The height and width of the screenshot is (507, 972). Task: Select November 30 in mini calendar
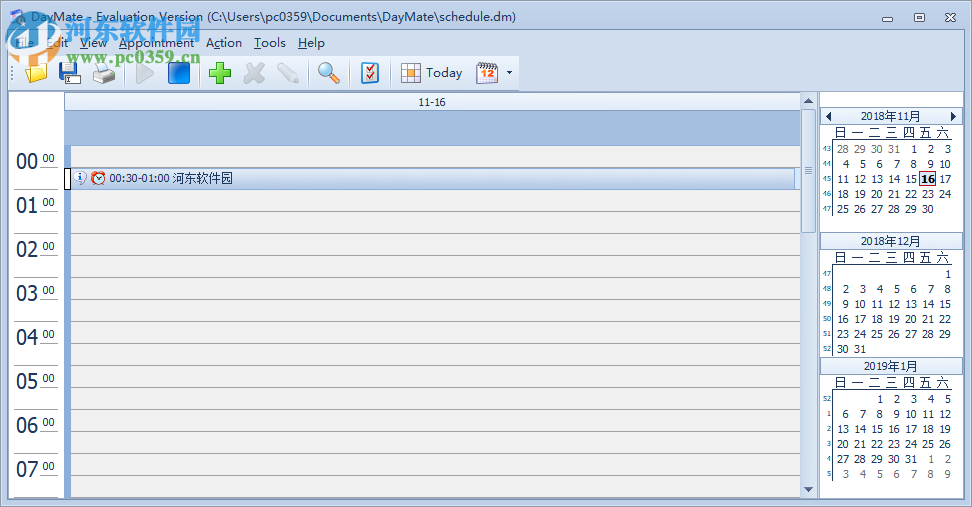(x=927, y=209)
